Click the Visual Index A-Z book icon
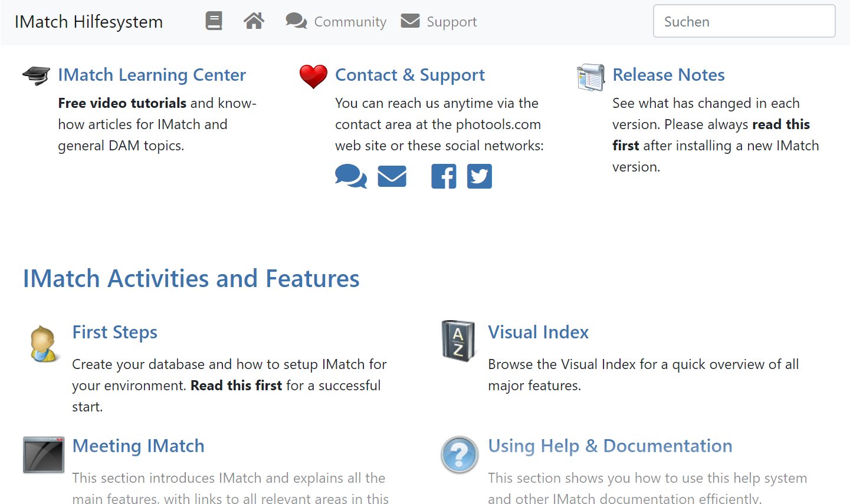The width and height of the screenshot is (853, 504). pyautogui.click(x=458, y=341)
